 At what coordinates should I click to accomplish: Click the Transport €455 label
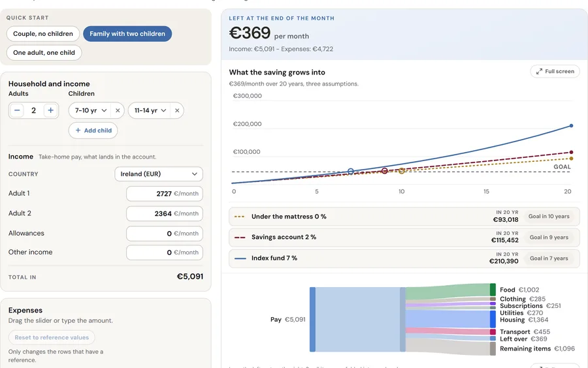525,331
